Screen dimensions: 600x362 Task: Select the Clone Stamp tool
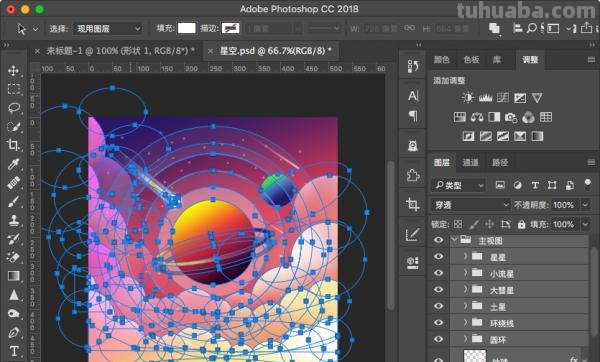point(14,220)
